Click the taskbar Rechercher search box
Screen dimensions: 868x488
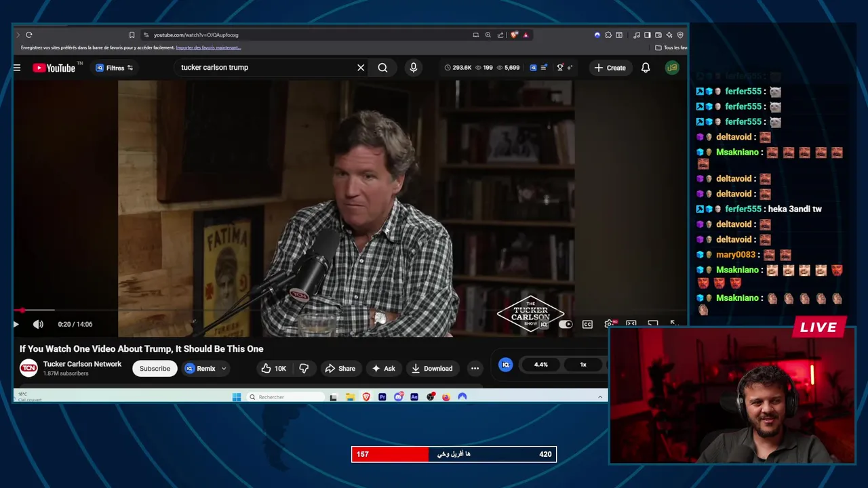(x=285, y=397)
